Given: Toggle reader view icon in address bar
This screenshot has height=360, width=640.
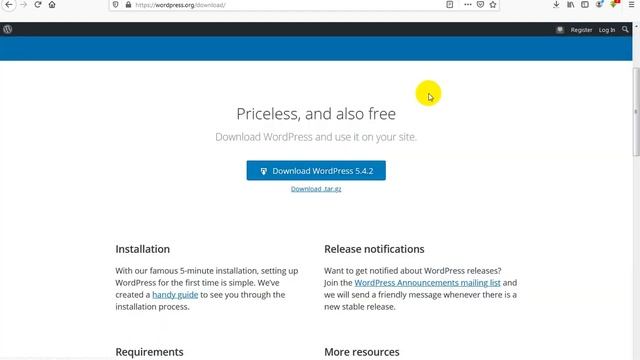Looking at the screenshot, I should pos(449,5).
